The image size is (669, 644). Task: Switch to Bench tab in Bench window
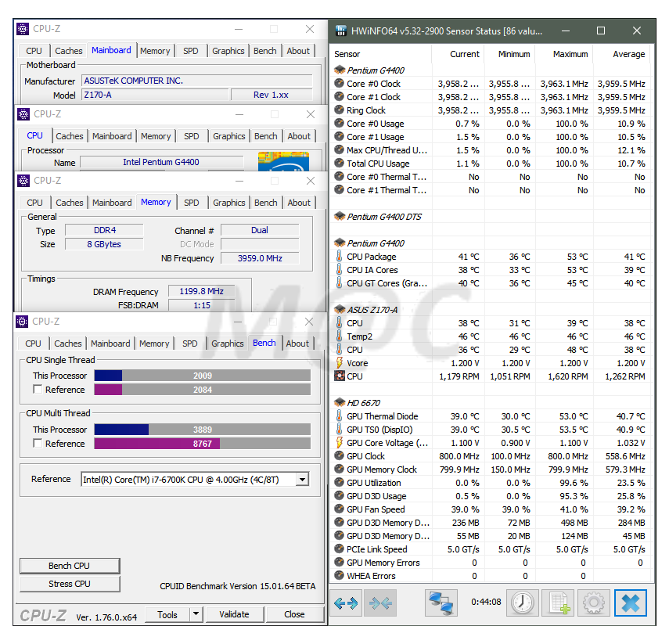(264, 343)
